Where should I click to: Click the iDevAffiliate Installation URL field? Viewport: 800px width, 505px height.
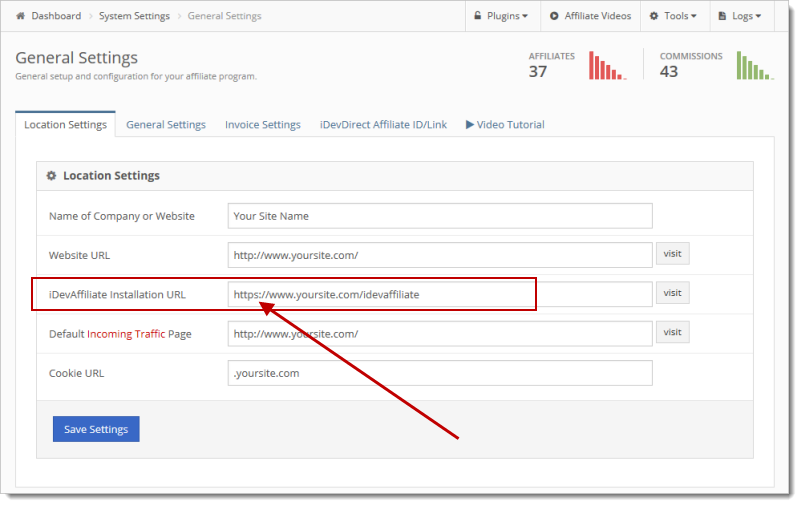[440, 294]
